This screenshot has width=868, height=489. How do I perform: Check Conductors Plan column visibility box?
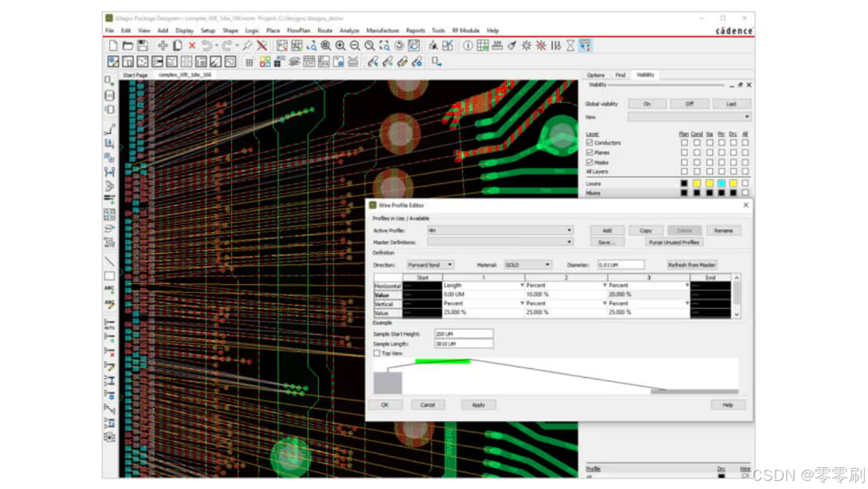point(684,143)
